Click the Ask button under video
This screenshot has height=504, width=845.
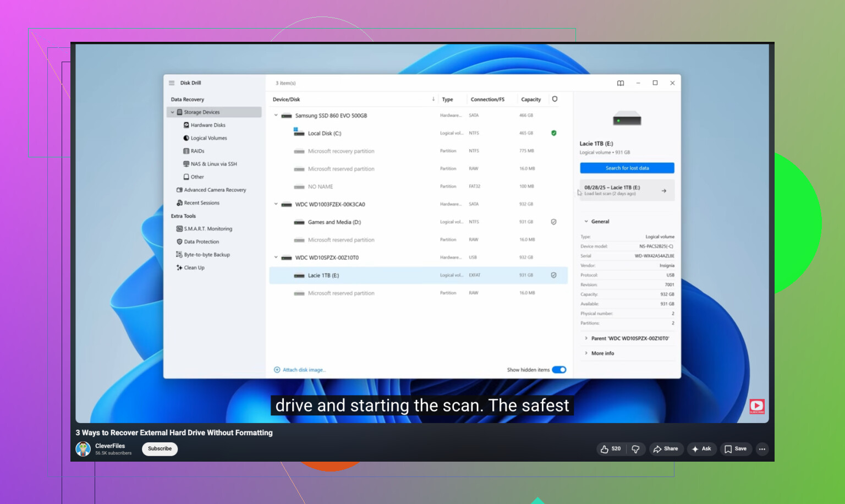(701, 449)
